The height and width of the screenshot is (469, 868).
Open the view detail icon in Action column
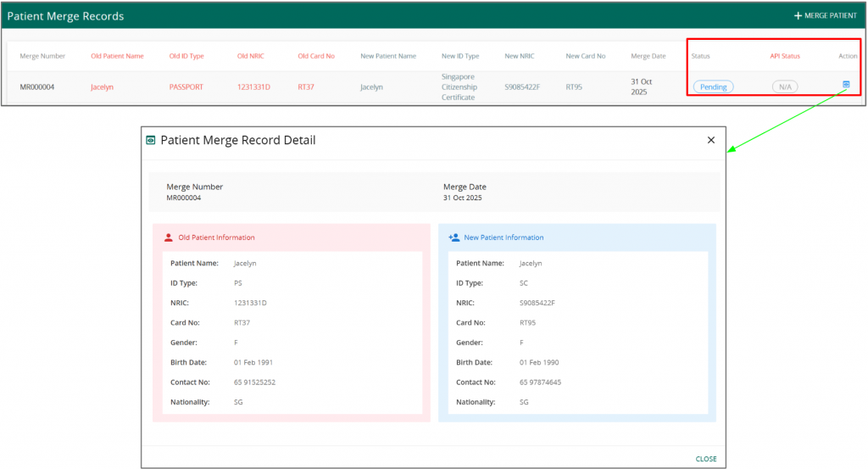(845, 84)
